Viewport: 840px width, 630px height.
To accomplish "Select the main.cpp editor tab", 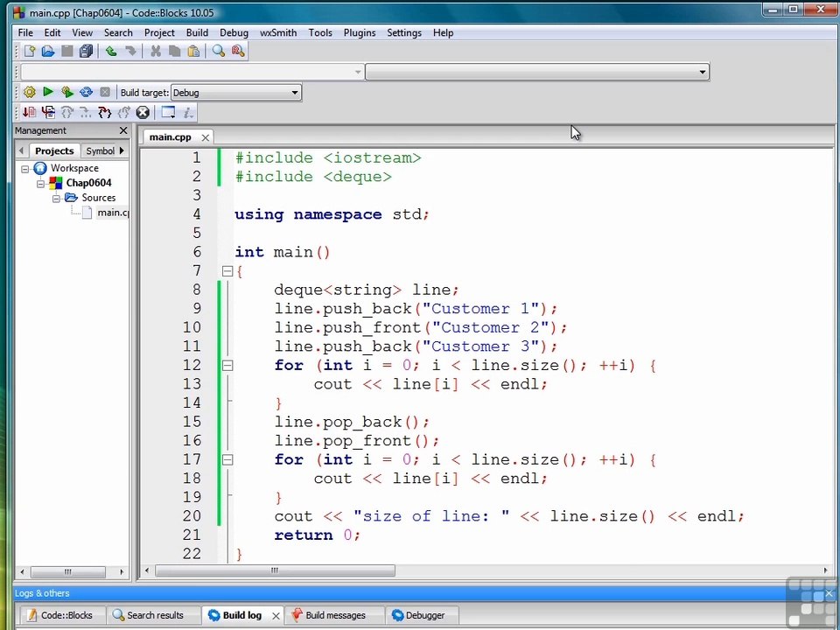I will tap(171, 137).
